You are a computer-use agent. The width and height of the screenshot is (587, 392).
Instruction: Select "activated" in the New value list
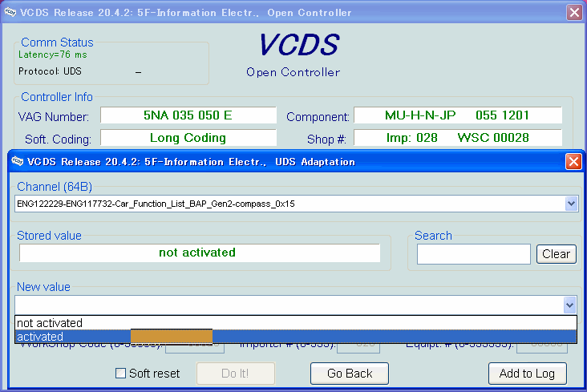coord(296,336)
